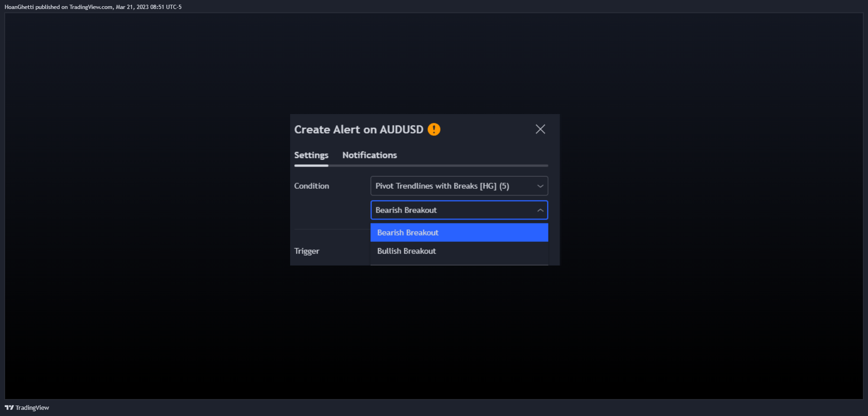
Task: Switch to the Settings tab
Action: point(311,155)
